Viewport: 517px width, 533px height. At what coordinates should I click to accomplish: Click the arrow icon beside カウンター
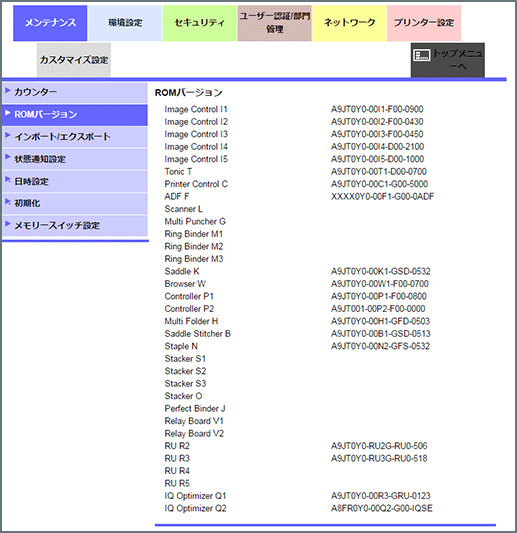tap(8, 90)
